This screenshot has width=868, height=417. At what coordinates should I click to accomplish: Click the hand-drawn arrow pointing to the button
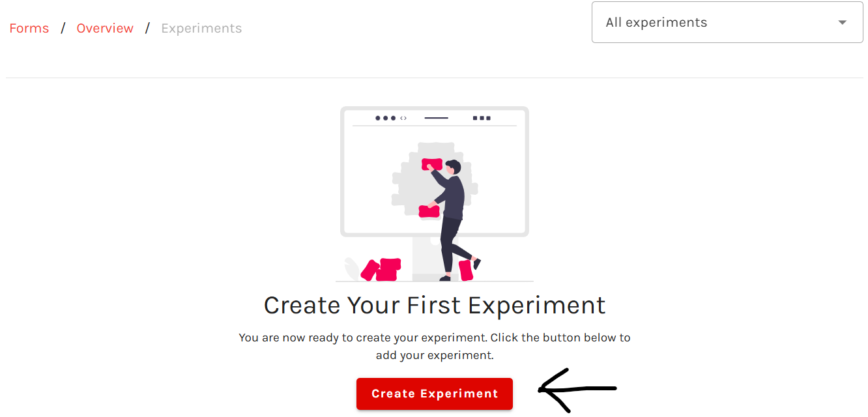(x=577, y=388)
